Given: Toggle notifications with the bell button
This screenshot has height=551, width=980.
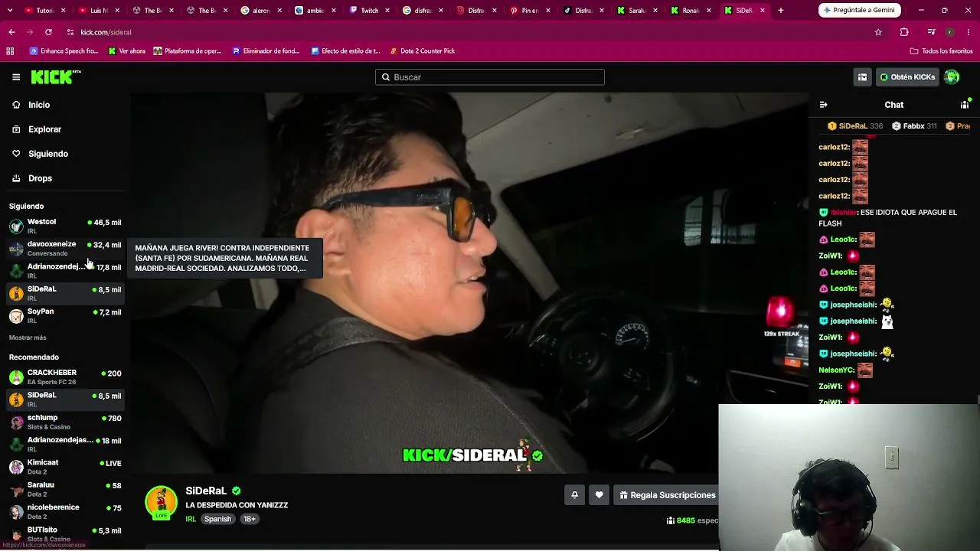Looking at the screenshot, I should 574,495.
